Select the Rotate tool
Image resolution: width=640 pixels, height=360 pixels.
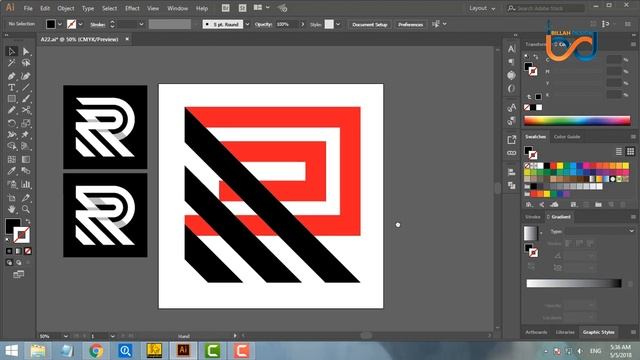[11, 123]
